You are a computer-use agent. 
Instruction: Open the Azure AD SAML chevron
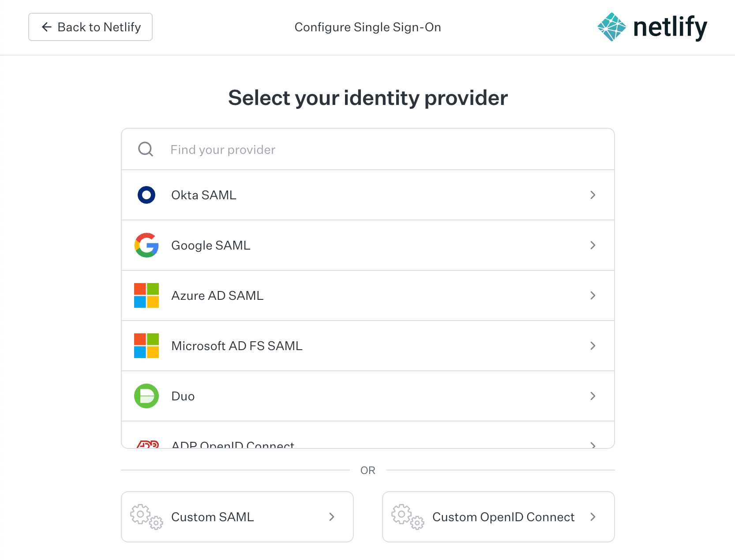click(593, 295)
